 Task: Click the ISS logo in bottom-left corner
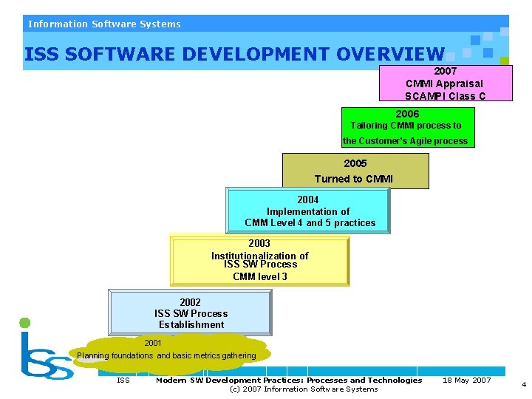click(x=47, y=349)
